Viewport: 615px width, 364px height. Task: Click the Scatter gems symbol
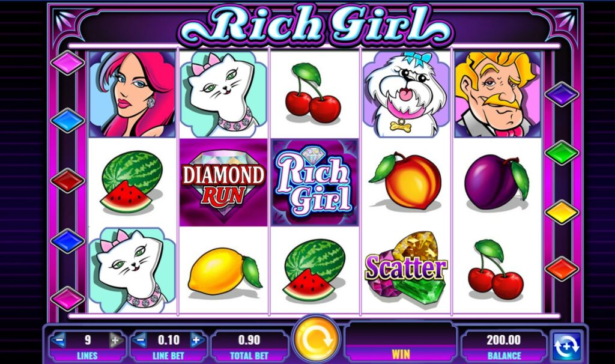[x=406, y=270]
